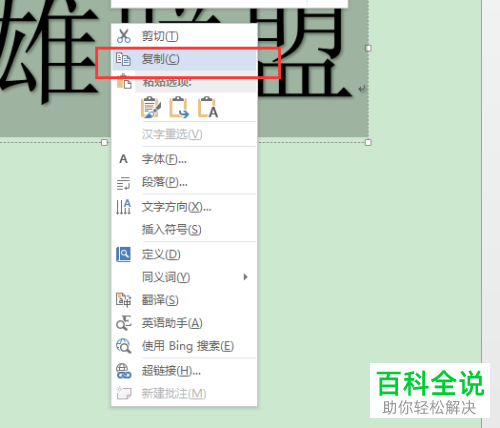Click text box top-right resize handle
This screenshot has height=428, width=500.
[368, 48]
